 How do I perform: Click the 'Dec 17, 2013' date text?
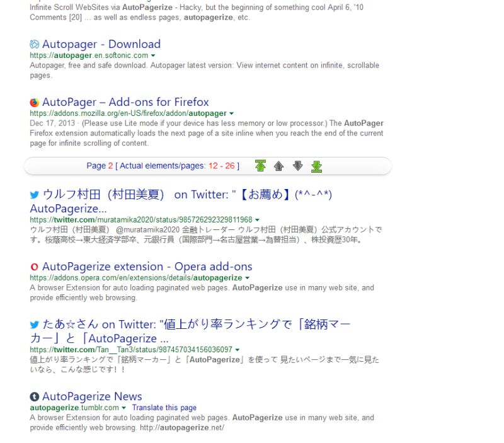click(52, 124)
